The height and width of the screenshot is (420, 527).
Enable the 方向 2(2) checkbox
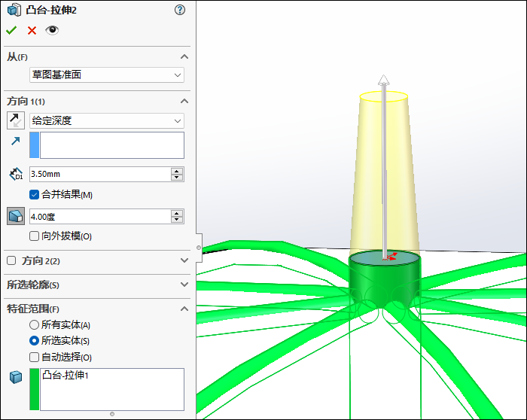(x=11, y=260)
